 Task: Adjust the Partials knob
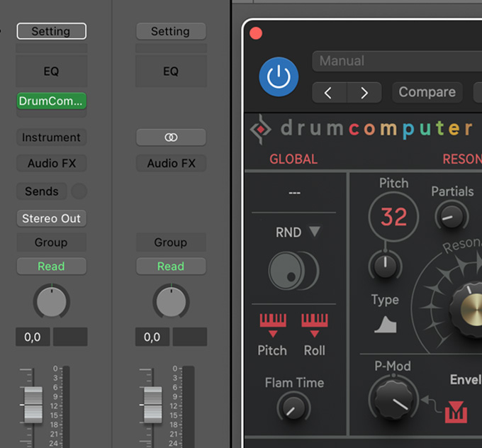tap(452, 215)
